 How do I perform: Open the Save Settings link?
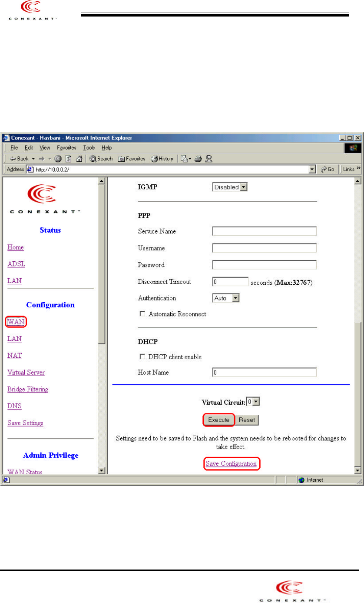click(25, 423)
